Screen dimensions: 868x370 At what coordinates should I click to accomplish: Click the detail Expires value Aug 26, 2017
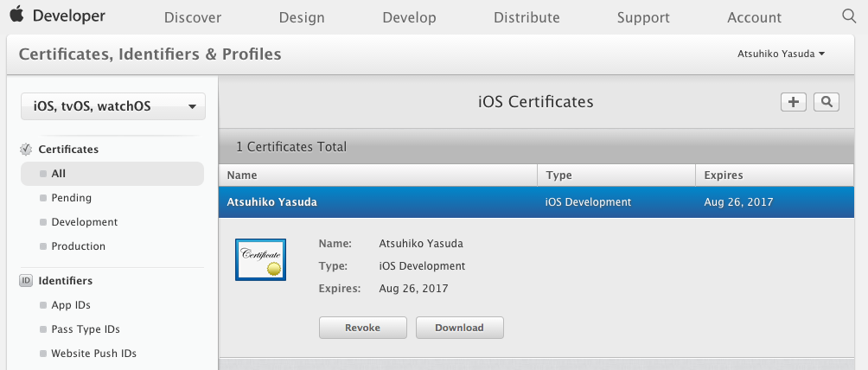[413, 289]
